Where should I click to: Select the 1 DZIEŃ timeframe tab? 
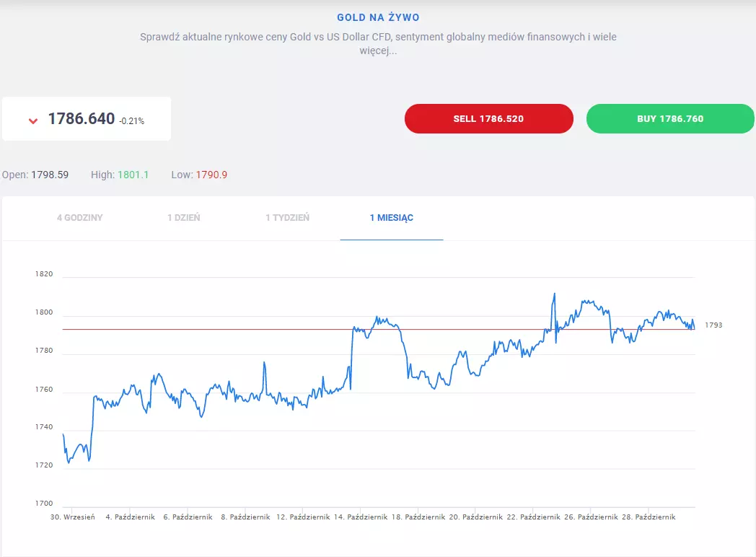tap(184, 217)
